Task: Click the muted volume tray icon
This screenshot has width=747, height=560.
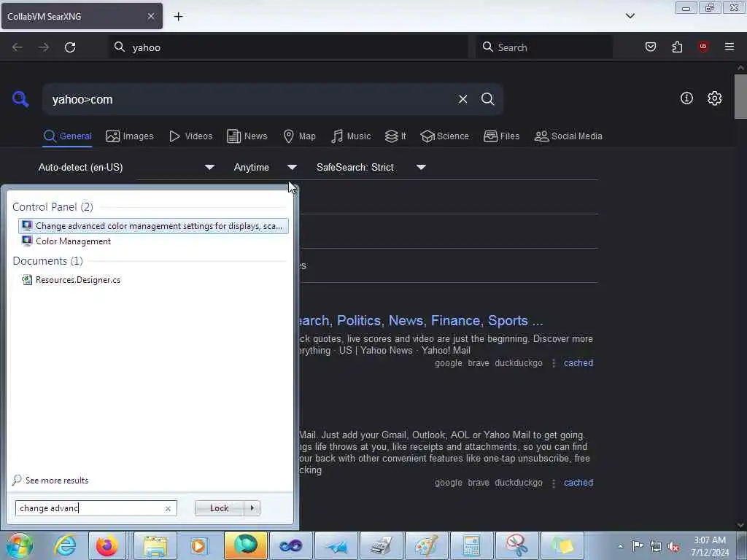Action: (673, 546)
